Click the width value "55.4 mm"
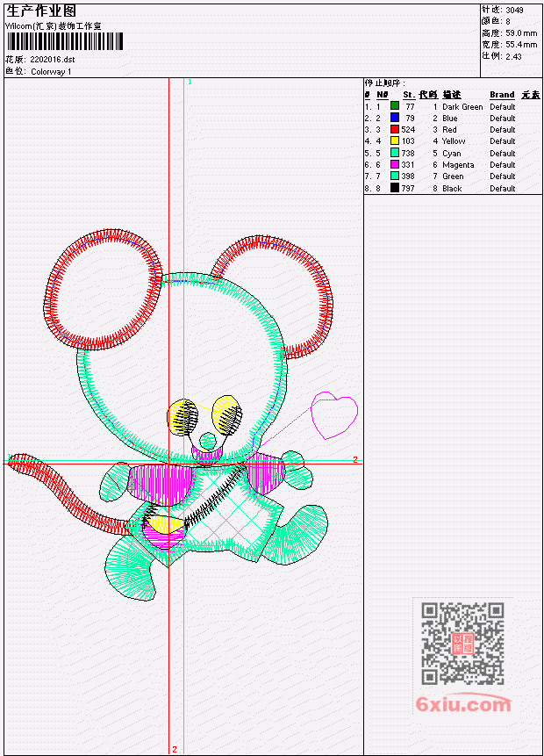Viewport: 544px width, 756px height. 521,45
